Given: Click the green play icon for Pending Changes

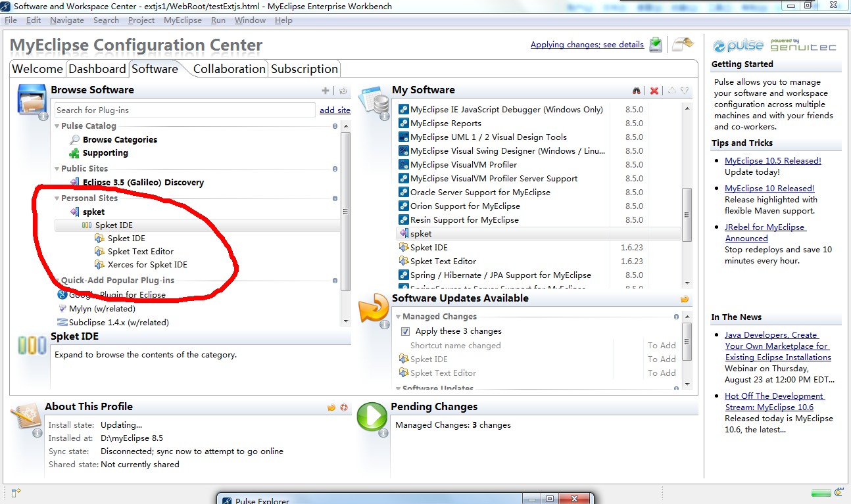Looking at the screenshot, I should pyautogui.click(x=372, y=417).
